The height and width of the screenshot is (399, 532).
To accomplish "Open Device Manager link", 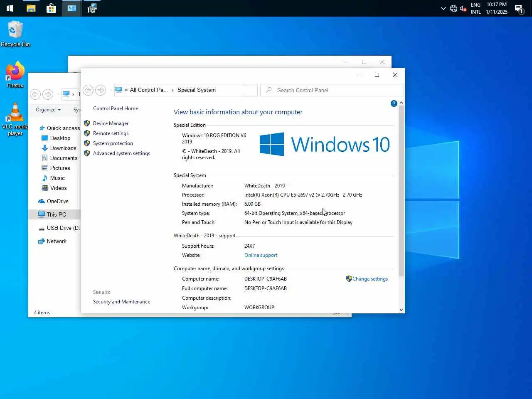I will pyautogui.click(x=111, y=123).
